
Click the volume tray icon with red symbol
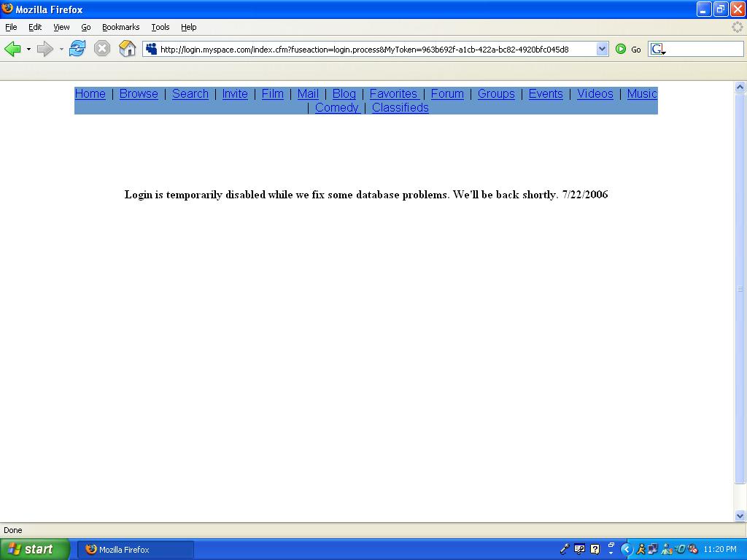(693, 549)
